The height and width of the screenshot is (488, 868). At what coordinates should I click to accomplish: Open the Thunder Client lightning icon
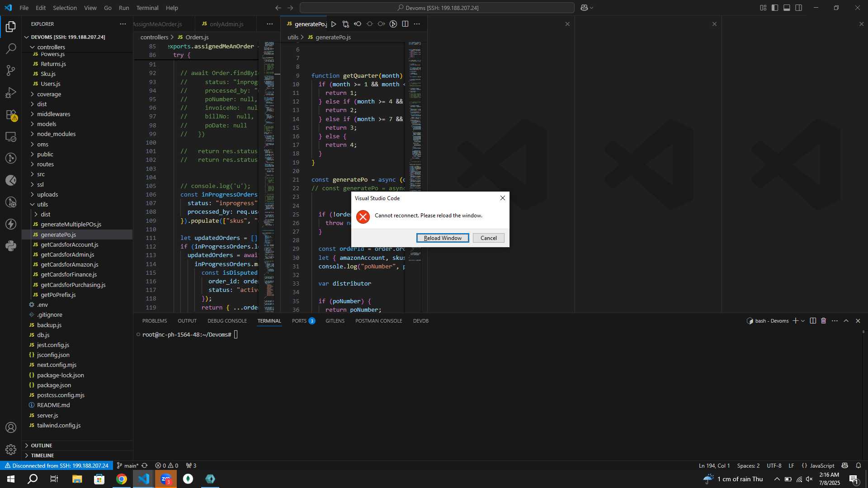(11, 224)
